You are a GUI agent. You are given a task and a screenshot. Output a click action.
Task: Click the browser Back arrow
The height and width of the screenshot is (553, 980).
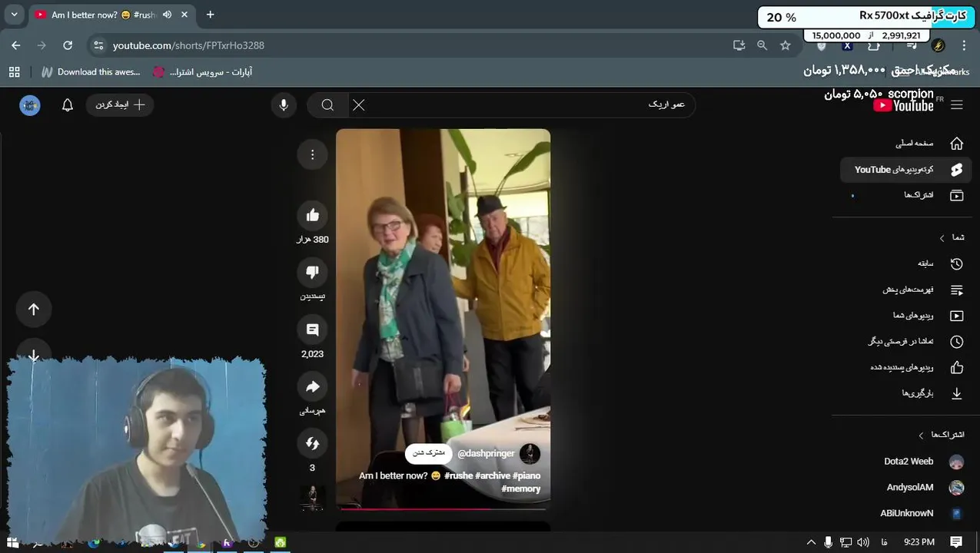pyautogui.click(x=16, y=45)
